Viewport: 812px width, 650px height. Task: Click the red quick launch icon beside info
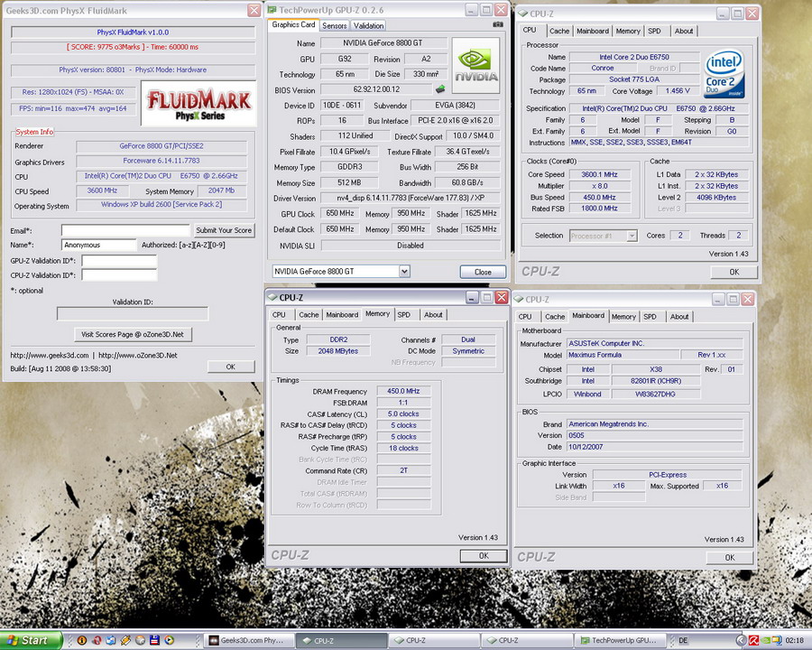pos(96,641)
